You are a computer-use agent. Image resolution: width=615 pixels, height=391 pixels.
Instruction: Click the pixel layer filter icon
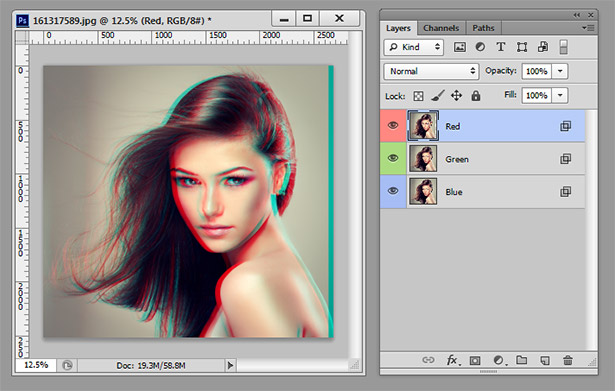tap(460, 47)
